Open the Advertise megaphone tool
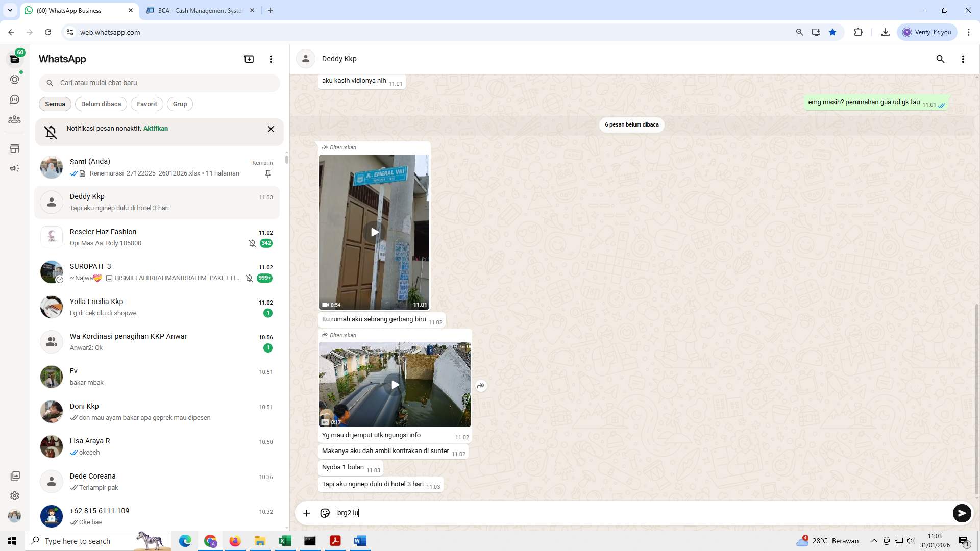The width and height of the screenshot is (980, 551). click(x=15, y=168)
